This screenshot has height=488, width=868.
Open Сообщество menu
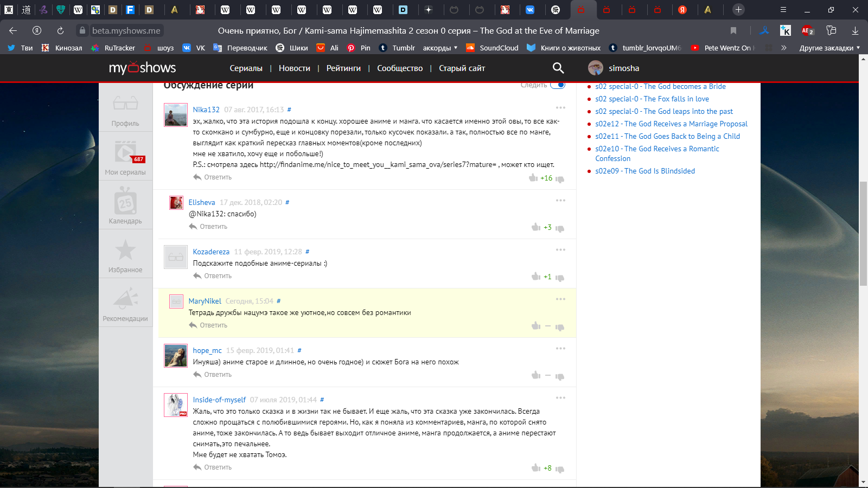(x=400, y=68)
